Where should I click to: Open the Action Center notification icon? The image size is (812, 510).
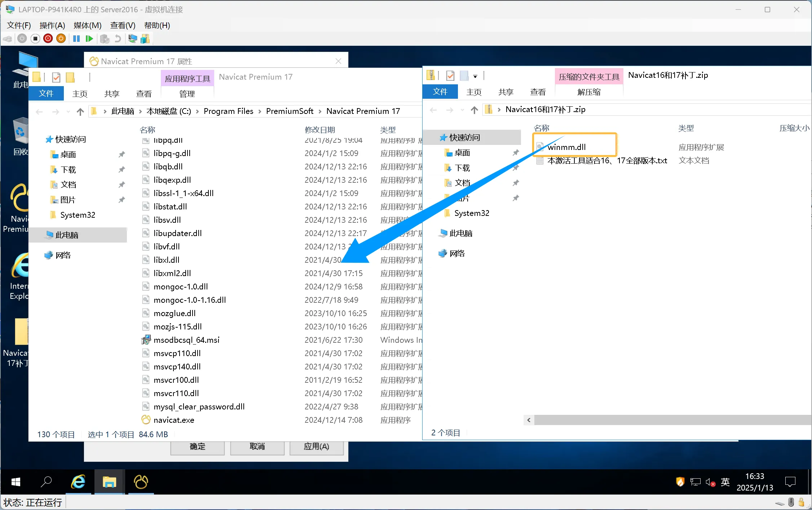(x=790, y=482)
